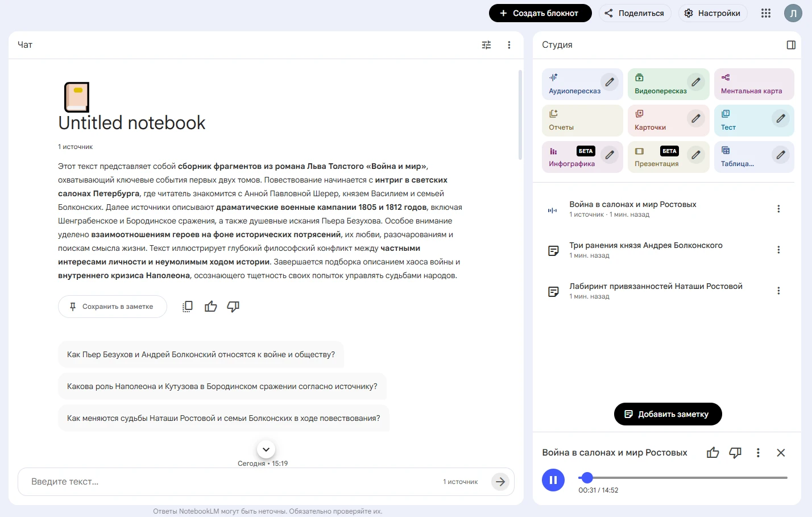Click the audio progress slider track
The width and height of the screenshot is (812, 517).
pyautogui.click(x=683, y=478)
